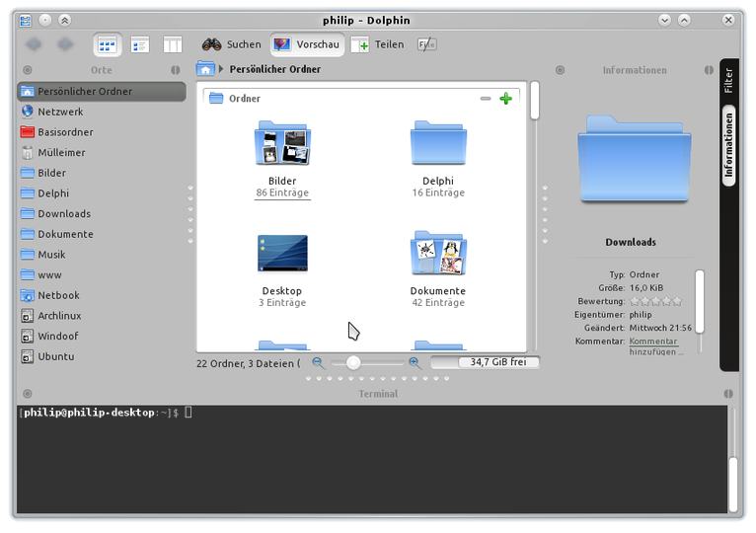Click Kommentar hinzufügen link
Image resolution: width=756 pixels, height=533 pixels.
(655, 346)
